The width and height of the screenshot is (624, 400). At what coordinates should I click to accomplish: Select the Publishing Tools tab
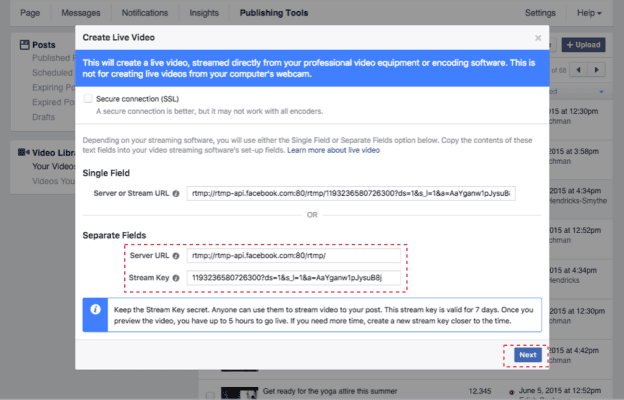coord(274,13)
